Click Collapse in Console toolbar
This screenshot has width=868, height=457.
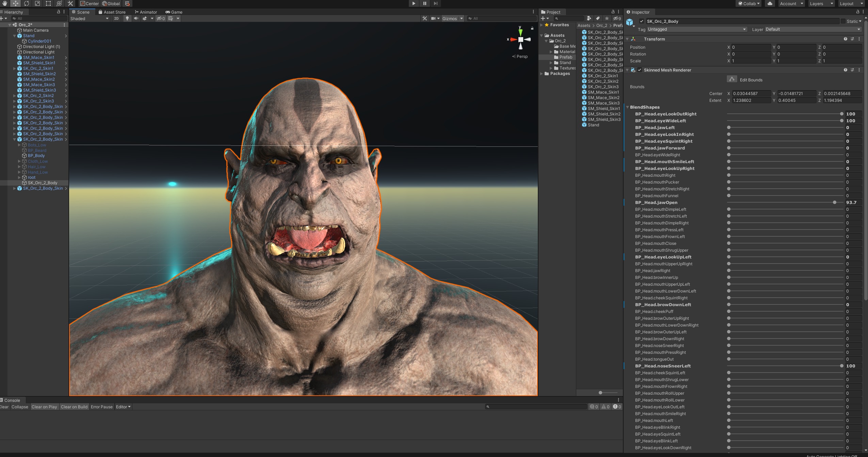tap(20, 407)
